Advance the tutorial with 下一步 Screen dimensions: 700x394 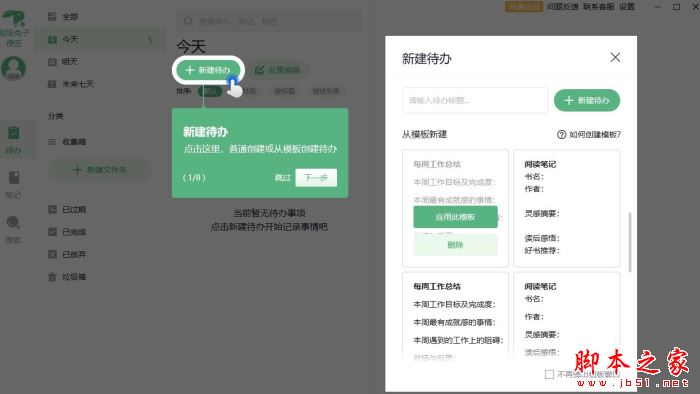pos(316,178)
